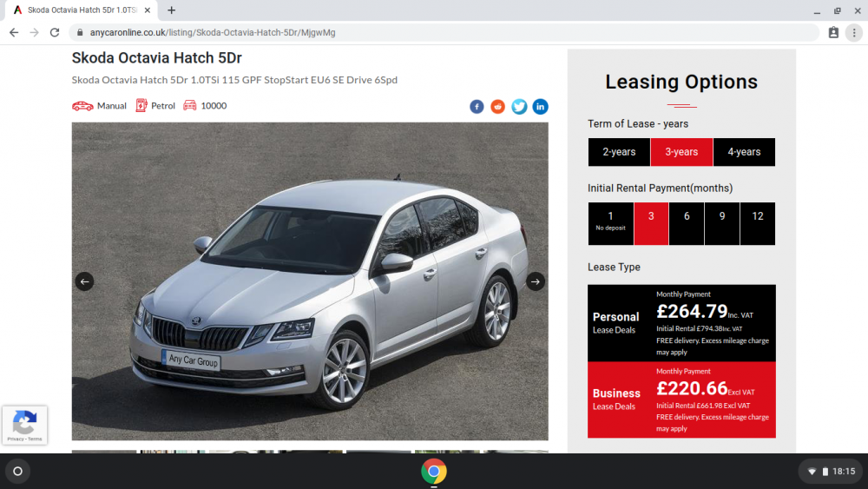868x489 pixels.
Task: Share listing on Twitter
Action: tap(519, 106)
